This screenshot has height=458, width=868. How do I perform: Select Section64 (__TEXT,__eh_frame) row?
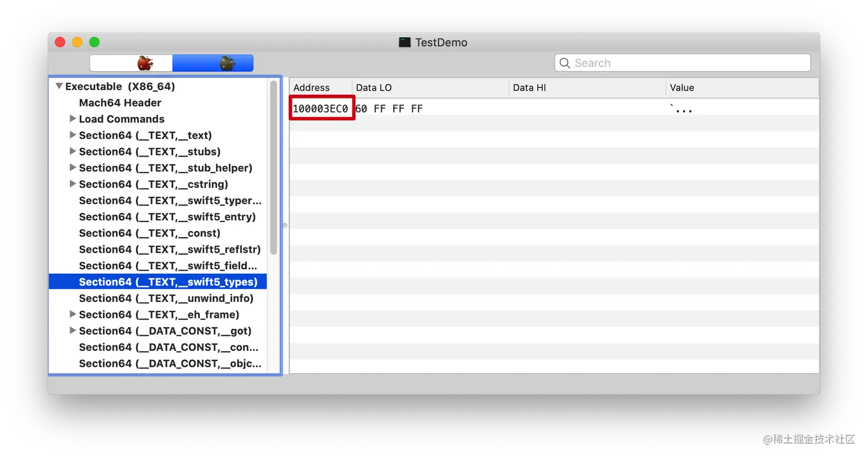click(x=158, y=315)
